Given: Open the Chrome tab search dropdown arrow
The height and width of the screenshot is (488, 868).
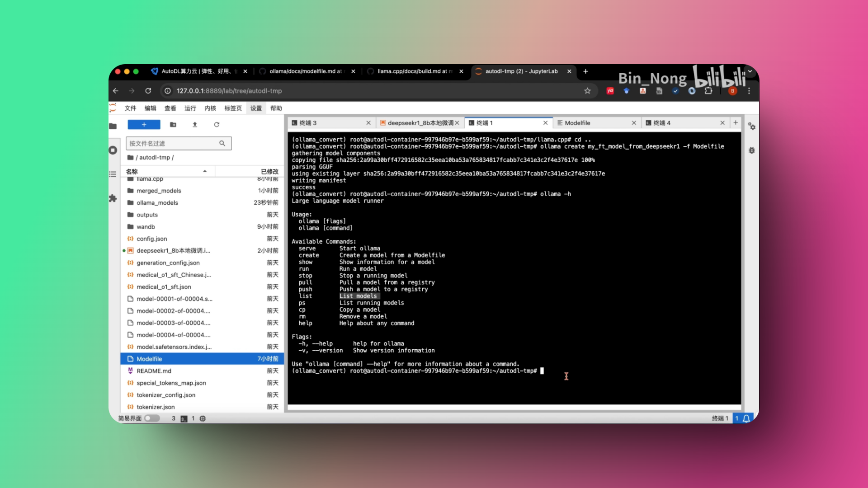Looking at the screenshot, I should [x=750, y=71].
